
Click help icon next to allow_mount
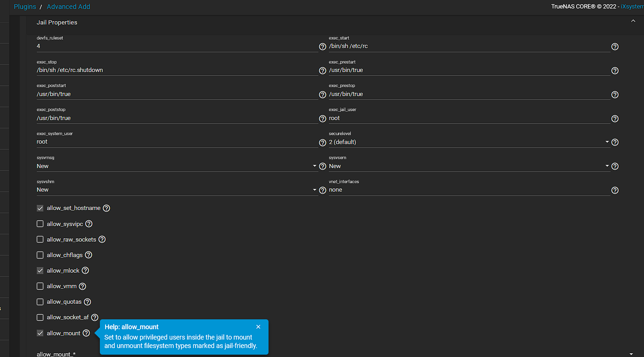click(86, 333)
